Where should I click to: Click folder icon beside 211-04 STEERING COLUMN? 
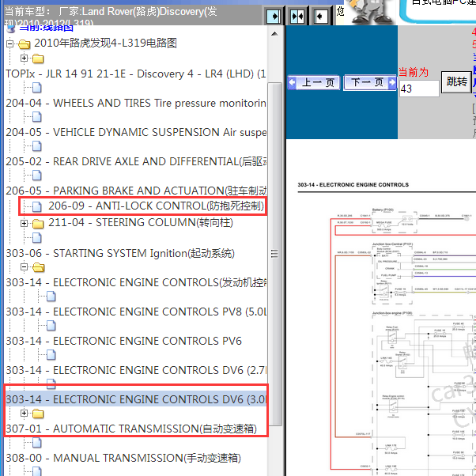[38, 224]
